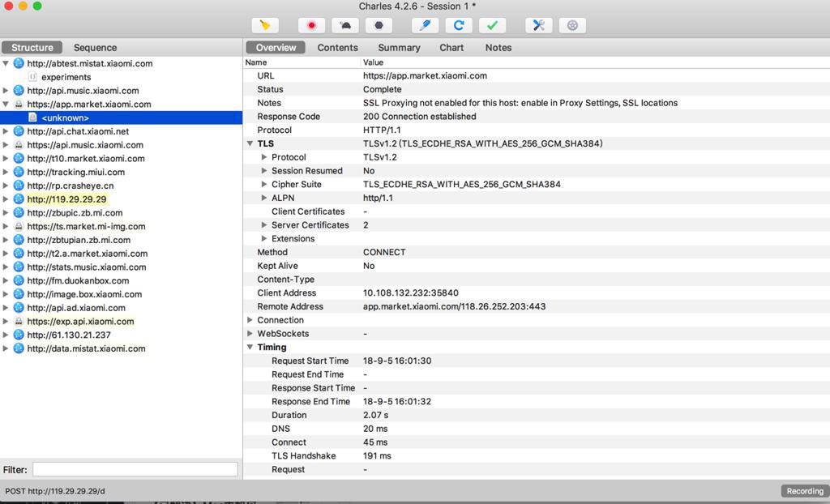Select the <unknown> request
Image resolution: width=830 pixels, height=504 pixels.
point(122,117)
